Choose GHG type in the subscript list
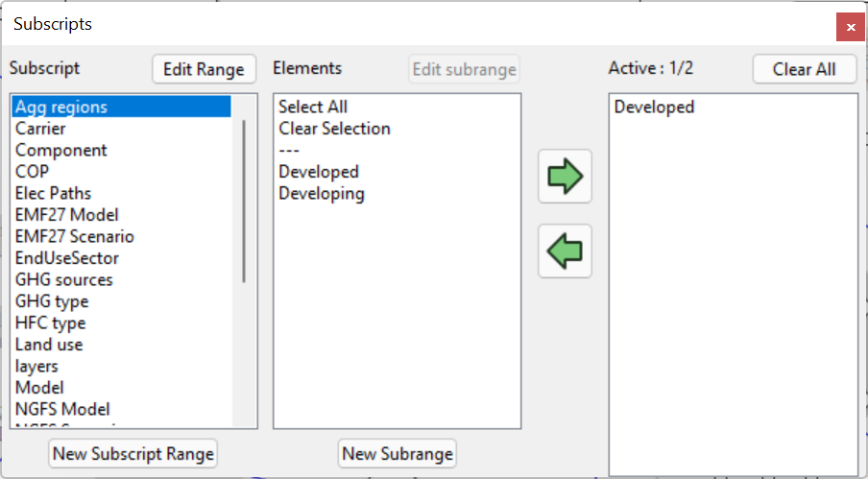This screenshot has height=479, width=868. (52, 301)
